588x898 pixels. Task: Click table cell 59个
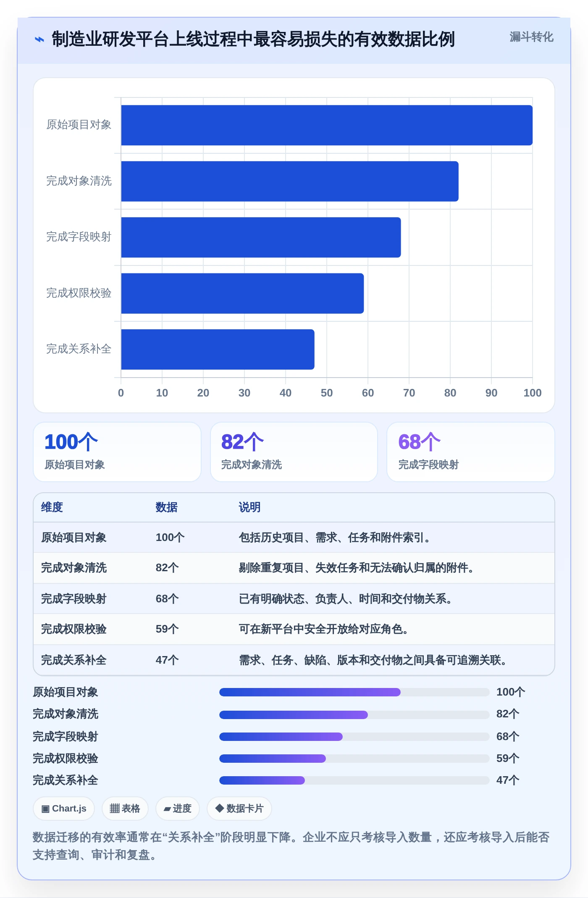click(167, 629)
